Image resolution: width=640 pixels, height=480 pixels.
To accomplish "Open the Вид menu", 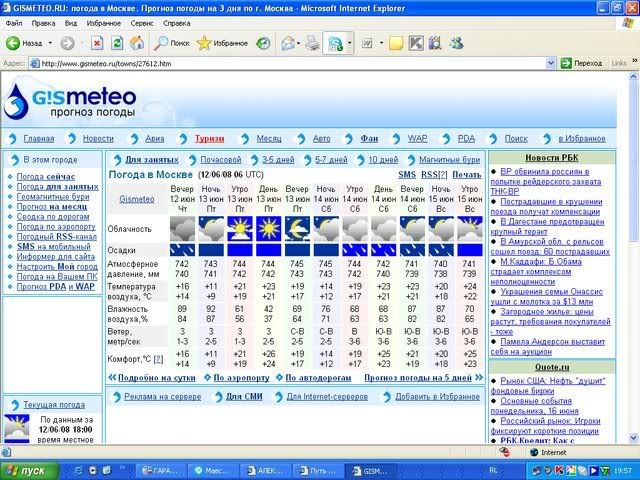I will pyautogui.click(x=70, y=21).
